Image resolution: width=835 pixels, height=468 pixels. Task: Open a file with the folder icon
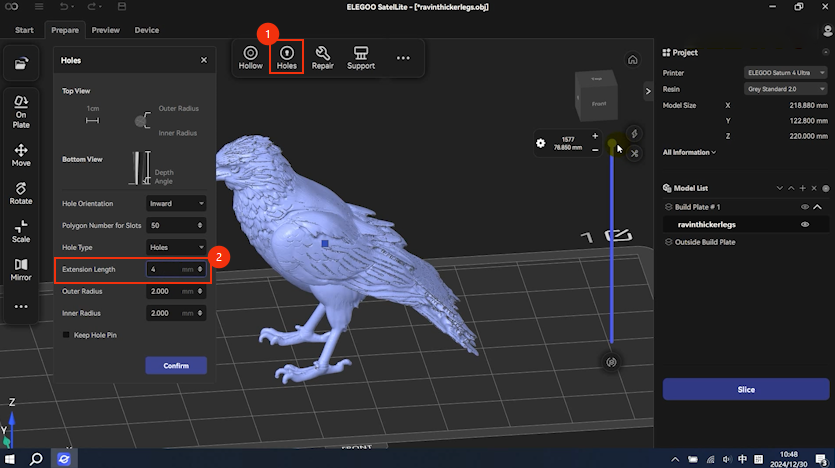click(21, 64)
